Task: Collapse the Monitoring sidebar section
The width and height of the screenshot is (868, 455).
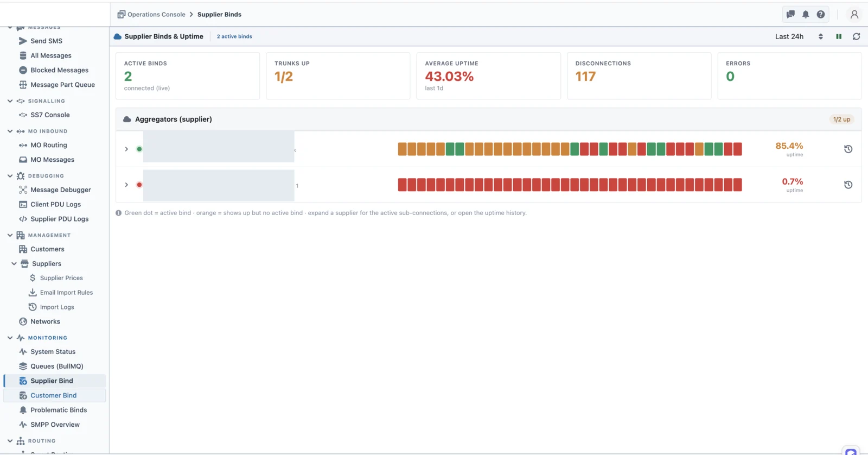Action: [10, 338]
